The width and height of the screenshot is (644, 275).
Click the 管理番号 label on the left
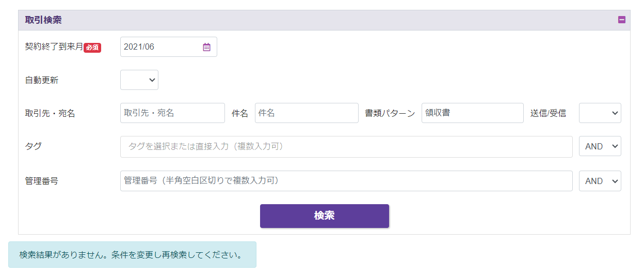(x=42, y=181)
